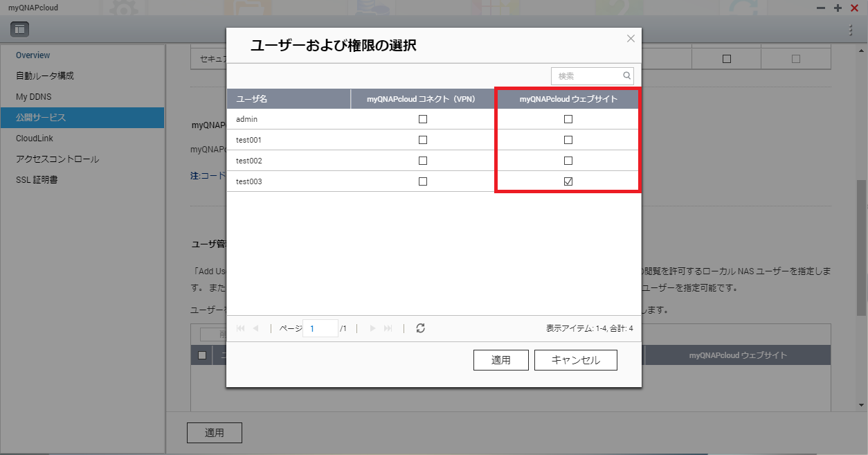Image resolution: width=868 pixels, height=455 pixels.
Task: Click the 表示アイテム: 1-4, 合計: 4 status text
Action: [x=589, y=328]
